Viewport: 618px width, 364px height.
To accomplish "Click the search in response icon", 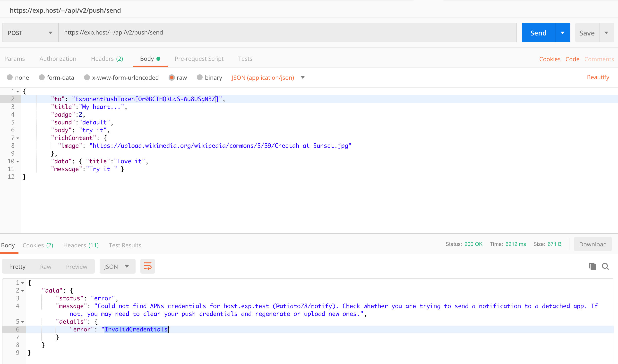I will point(605,266).
